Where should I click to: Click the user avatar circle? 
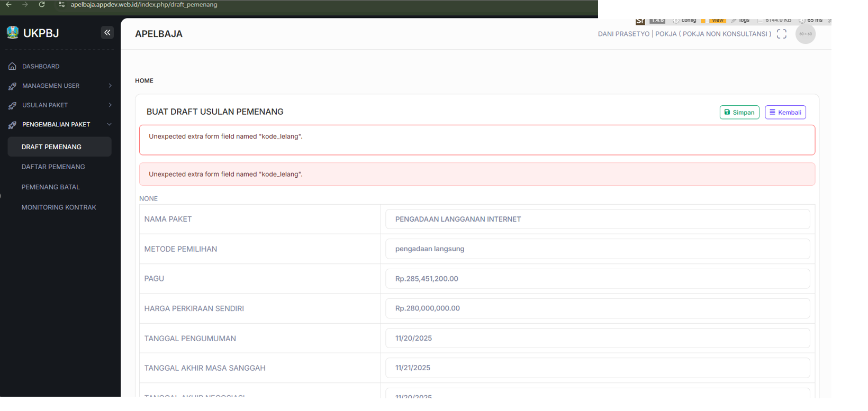click(805, 34)
